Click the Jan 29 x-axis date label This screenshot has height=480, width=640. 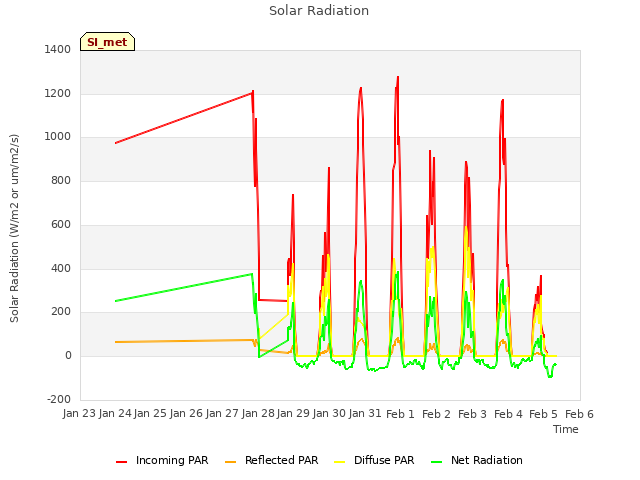[293, 414]
